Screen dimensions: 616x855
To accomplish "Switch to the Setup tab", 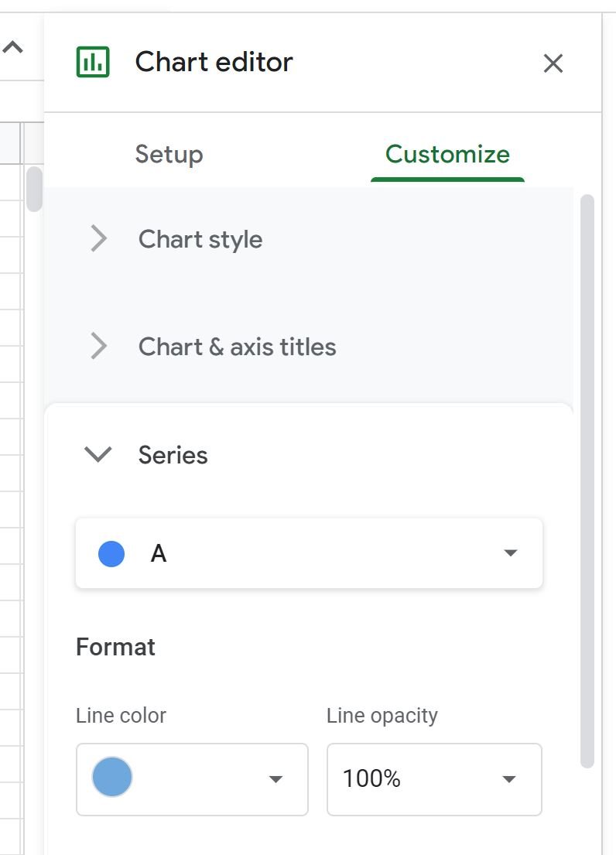I will [x=169, y=154].
